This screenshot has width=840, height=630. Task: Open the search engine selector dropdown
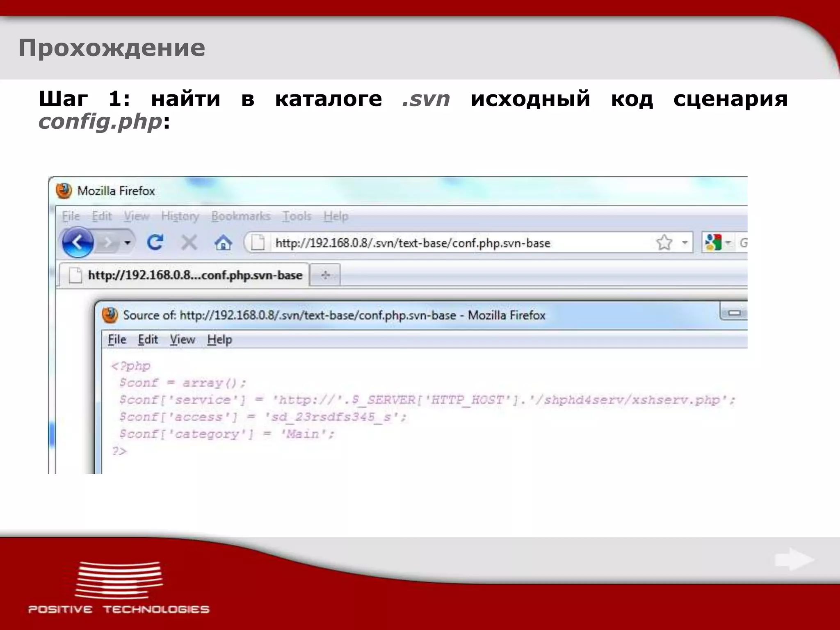[x=728, y=243]
